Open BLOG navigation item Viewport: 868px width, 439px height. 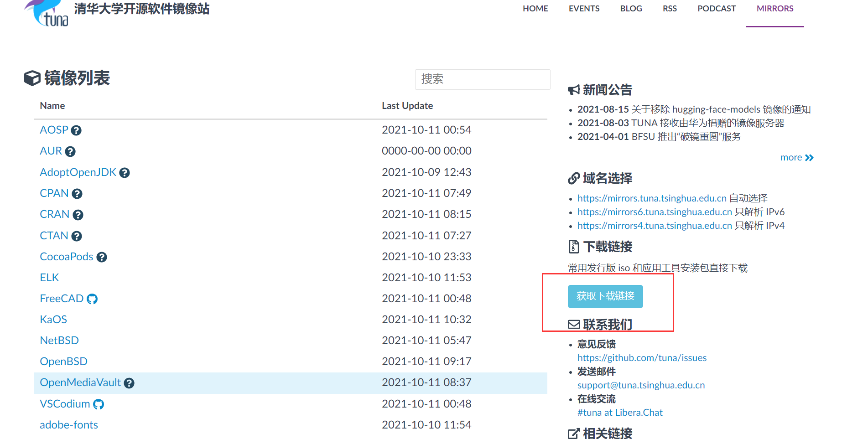631,9
